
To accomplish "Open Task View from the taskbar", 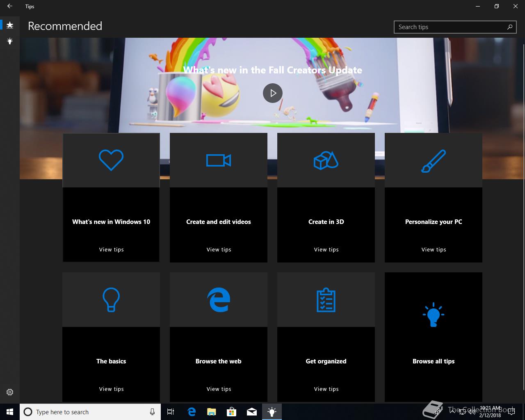I will point(171,412).
